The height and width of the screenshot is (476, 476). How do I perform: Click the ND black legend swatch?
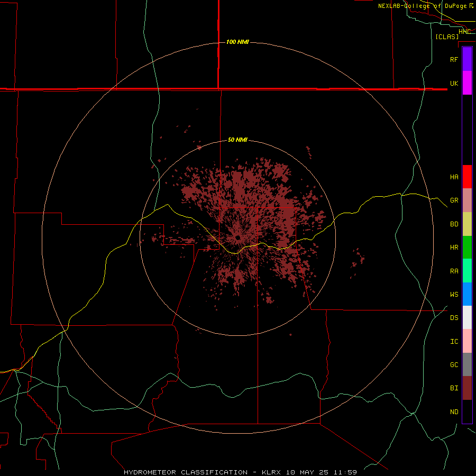click(x=467, y=411)
